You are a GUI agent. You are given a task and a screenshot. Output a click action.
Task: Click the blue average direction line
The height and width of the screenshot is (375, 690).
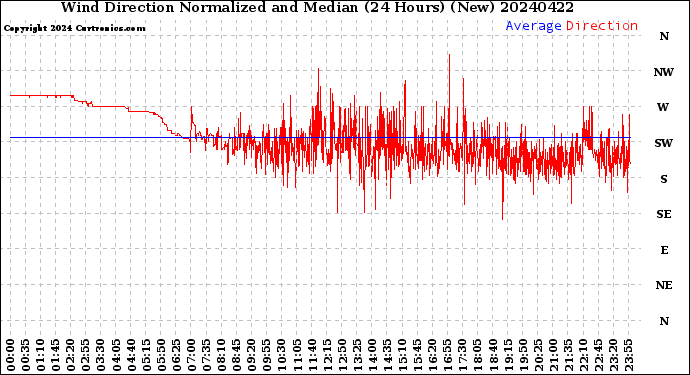click(x=320, y=138)
